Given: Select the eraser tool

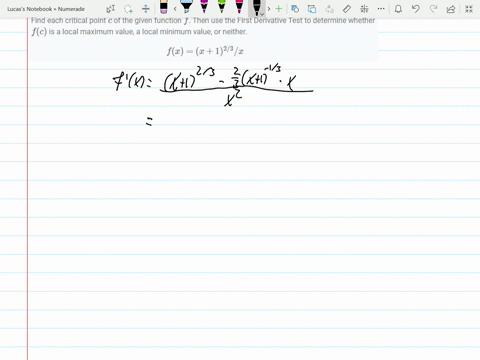Looking at the screenshot, I should pos(164,7).
